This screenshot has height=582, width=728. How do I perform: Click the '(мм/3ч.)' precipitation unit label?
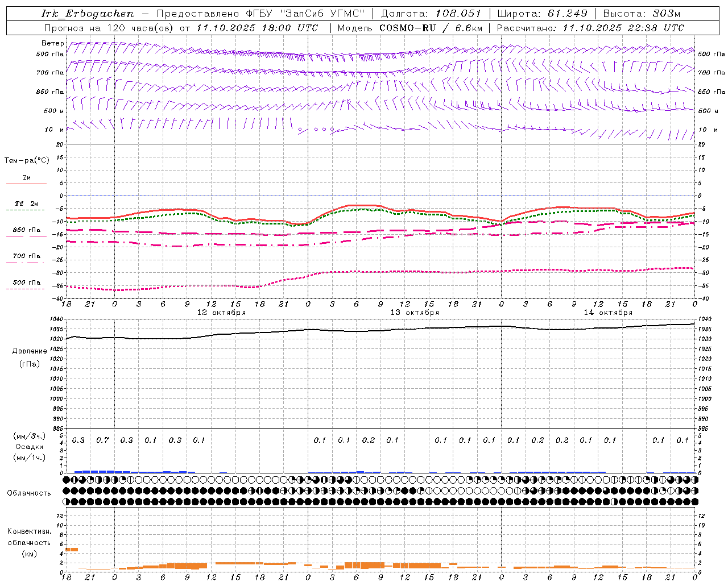coord(30,436)
